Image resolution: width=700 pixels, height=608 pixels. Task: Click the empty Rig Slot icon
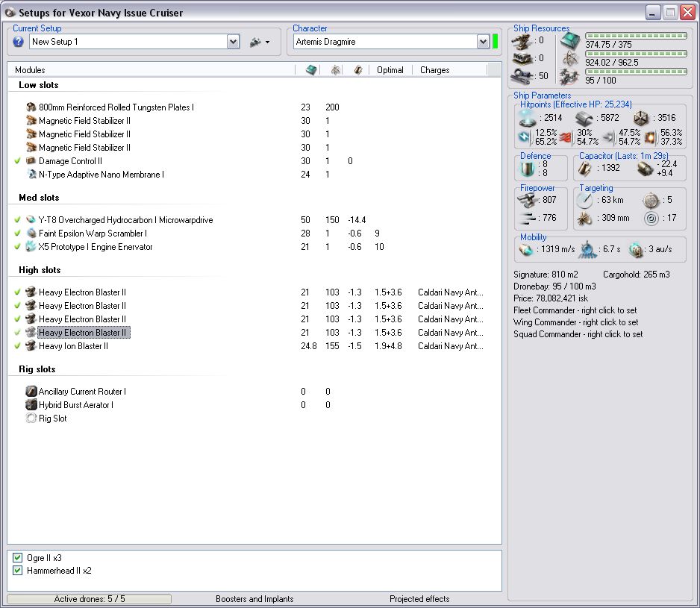click(31, 419)
